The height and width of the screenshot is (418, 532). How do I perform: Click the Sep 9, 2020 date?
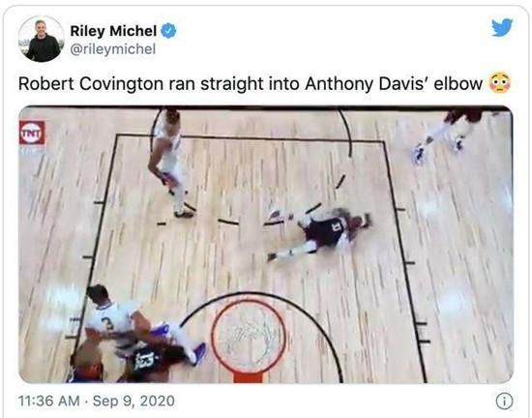pos(133,401)
